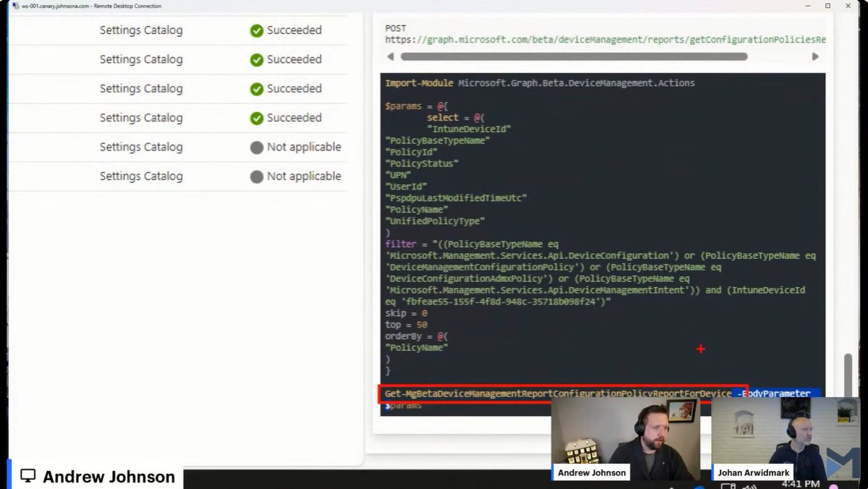The width and height of the screenshot is (868, 489).
Task: Click the 'skip = 0' line
Action: pos(406,313)
